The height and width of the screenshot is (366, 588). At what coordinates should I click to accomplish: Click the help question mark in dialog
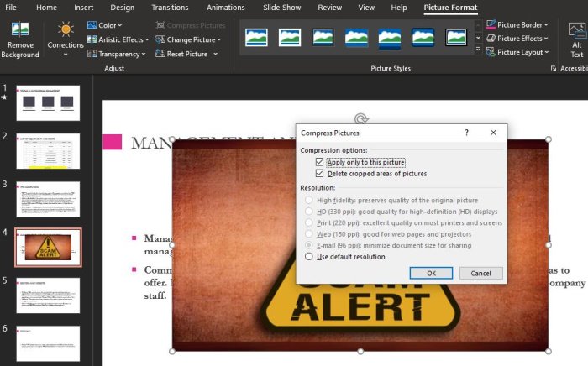[x=466, y=133]
